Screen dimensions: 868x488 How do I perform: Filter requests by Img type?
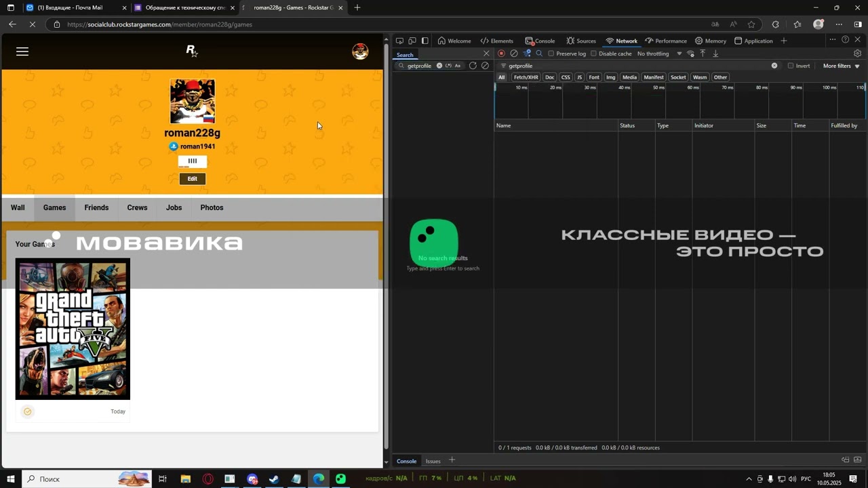[611, 77]
